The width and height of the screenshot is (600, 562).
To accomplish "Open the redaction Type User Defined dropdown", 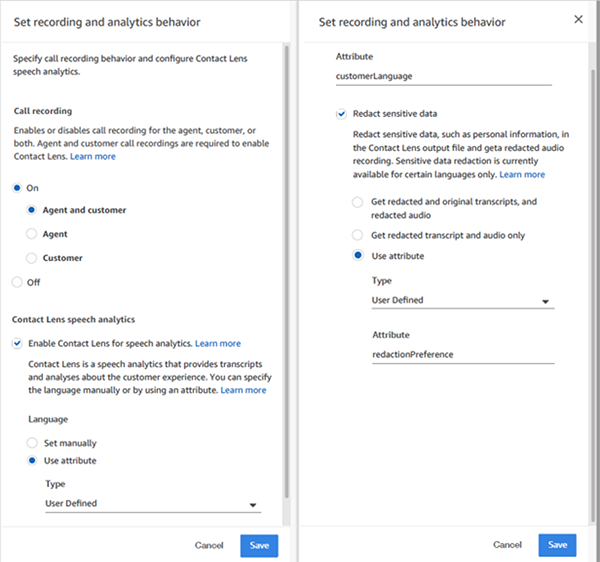I will (x=463, y=301).
